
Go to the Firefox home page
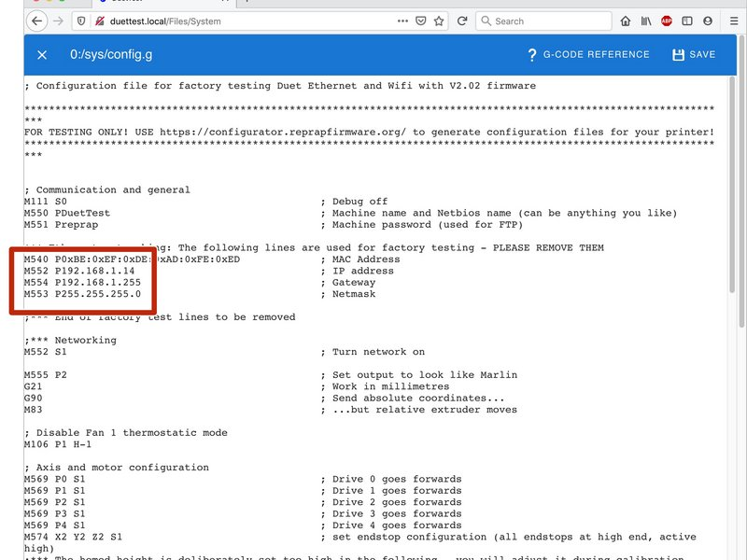click(626, 21)
